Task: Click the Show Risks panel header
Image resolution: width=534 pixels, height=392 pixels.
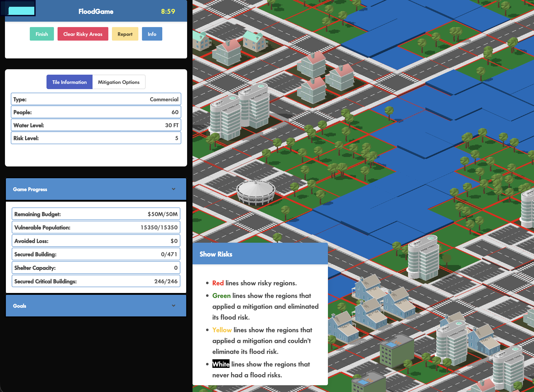Action: point(260,254)
